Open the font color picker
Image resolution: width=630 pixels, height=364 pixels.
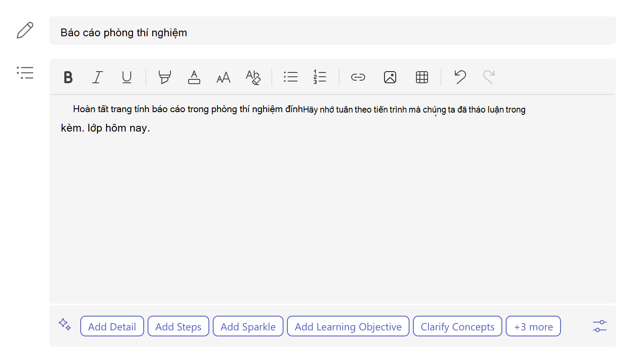194,77
